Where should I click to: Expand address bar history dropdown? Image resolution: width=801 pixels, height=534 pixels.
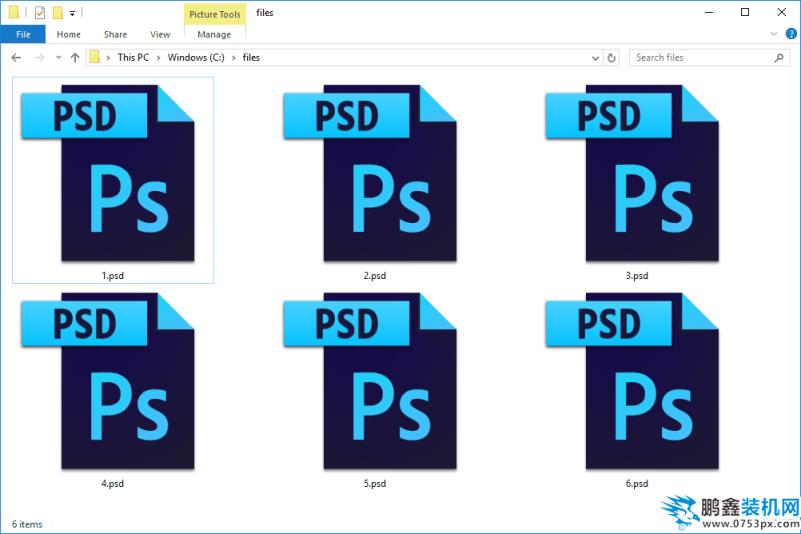coord(595,58)
